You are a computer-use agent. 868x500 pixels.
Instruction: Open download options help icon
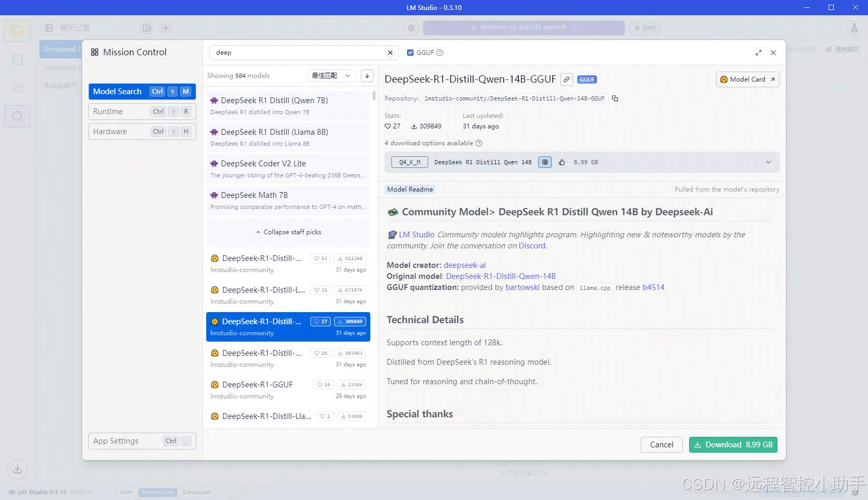[x=479, y=143]
